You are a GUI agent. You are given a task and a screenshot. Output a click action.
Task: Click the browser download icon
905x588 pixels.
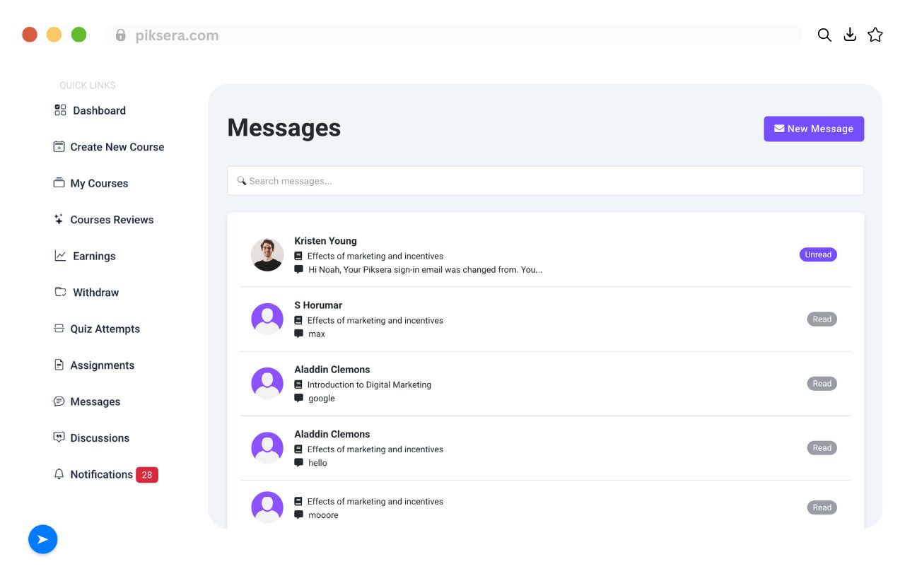pyautogui.click(x=850, y=35)
